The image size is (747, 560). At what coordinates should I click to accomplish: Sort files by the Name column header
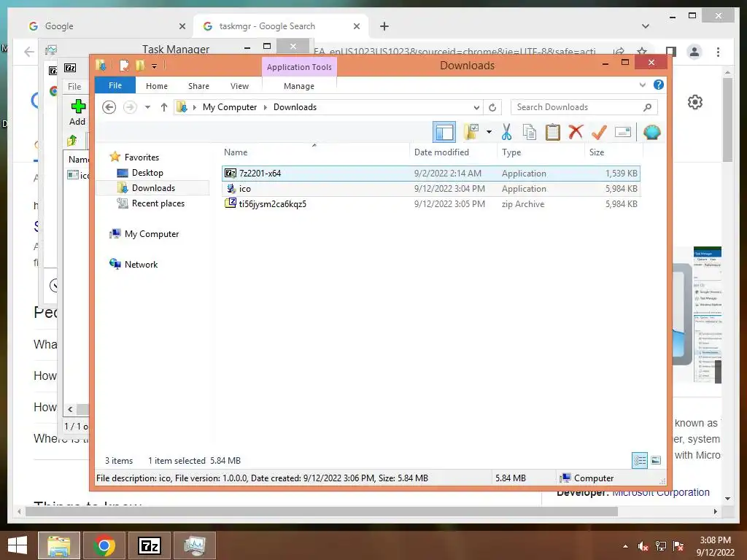point(315,152)
